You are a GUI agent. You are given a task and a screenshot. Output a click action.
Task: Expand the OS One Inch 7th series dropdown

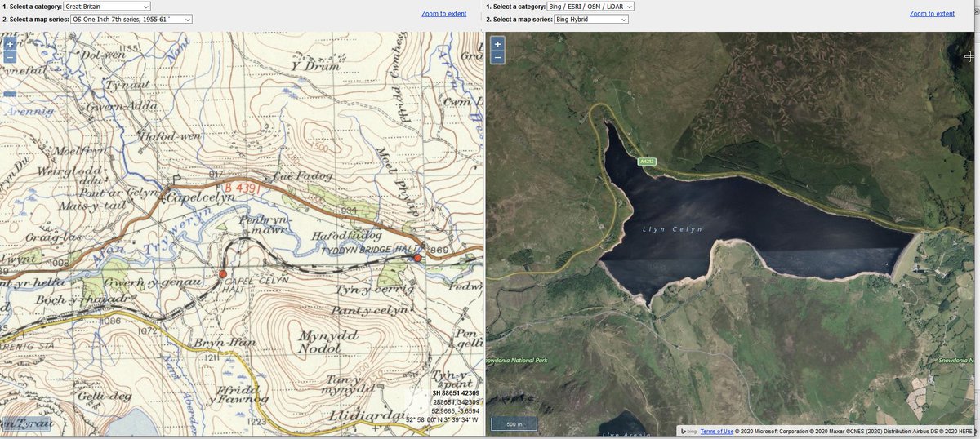131,19
